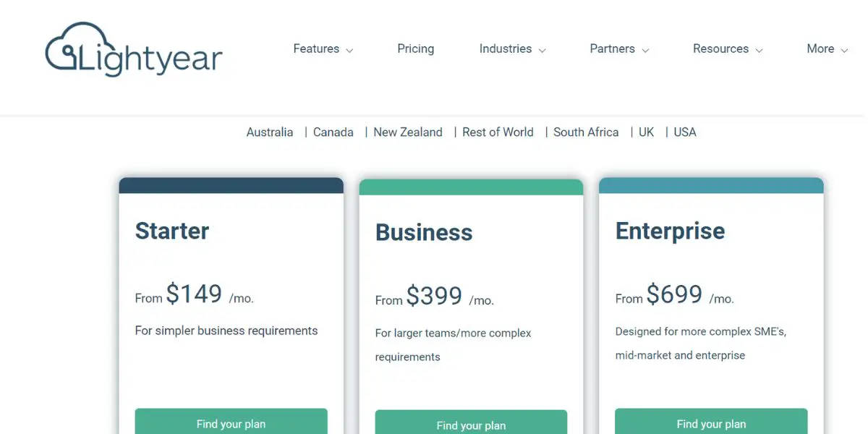Open the Industries dropdown menu
Image resolution: width=868 pixels, height=434 pixels.
tap(512, 49)
